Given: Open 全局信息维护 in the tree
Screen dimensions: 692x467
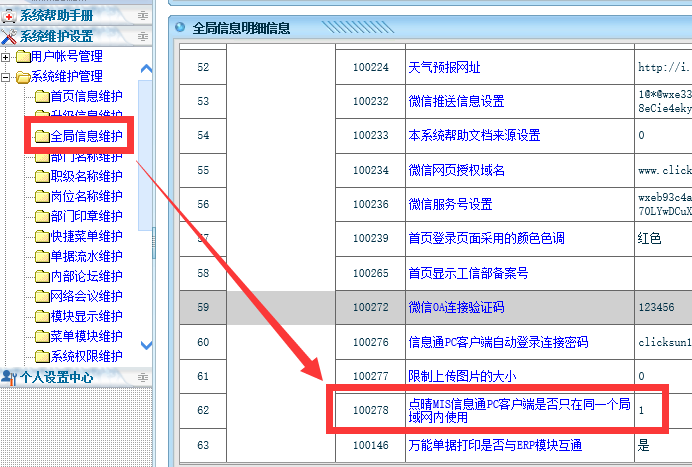Looking at the screenshot, I should click(86, 136).
